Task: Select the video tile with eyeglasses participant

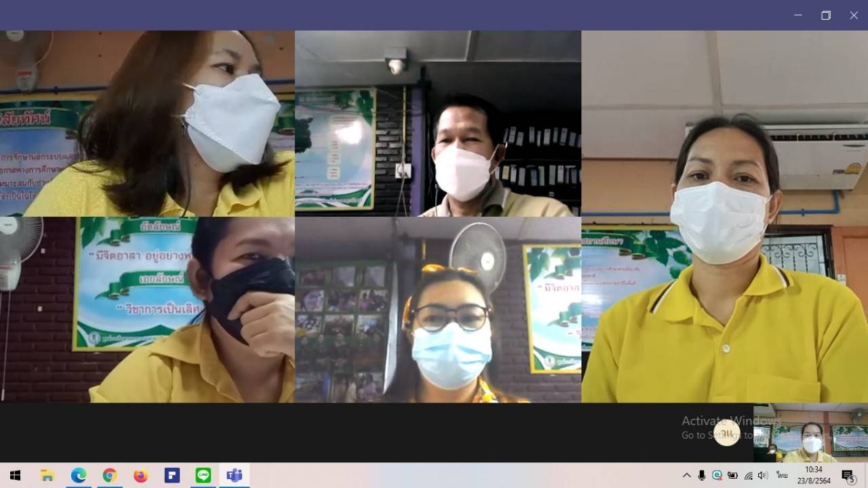Action: click(437, 310)
